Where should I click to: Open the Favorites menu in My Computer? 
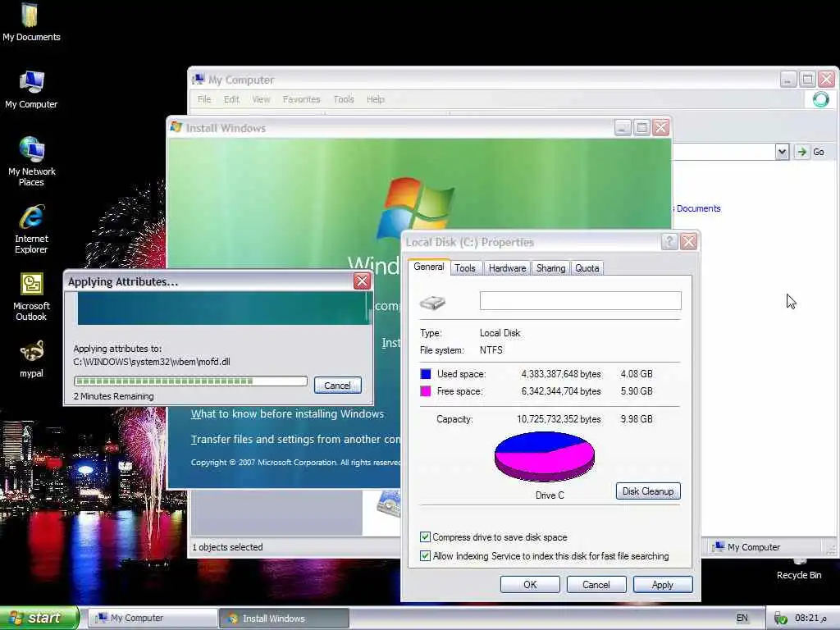301,99
